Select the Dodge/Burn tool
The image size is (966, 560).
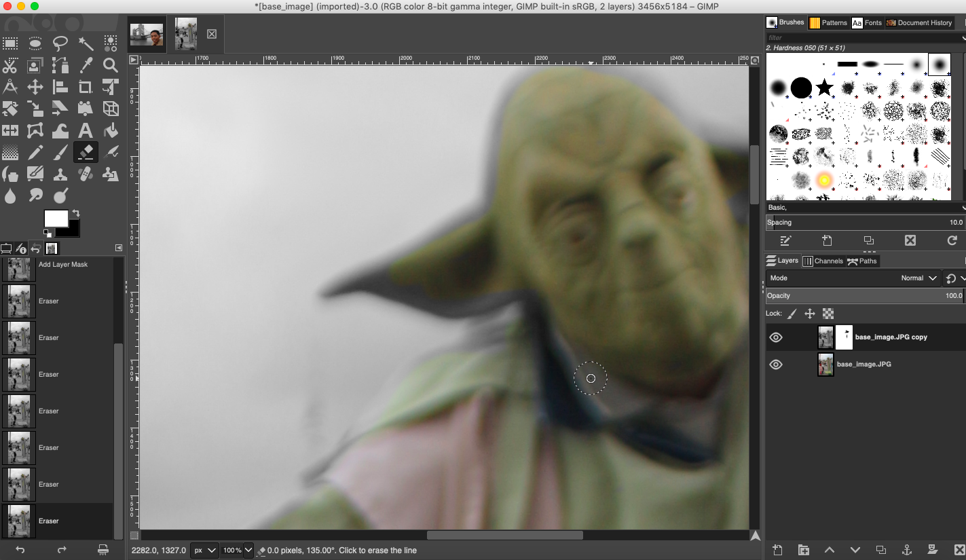coord(60,195)
